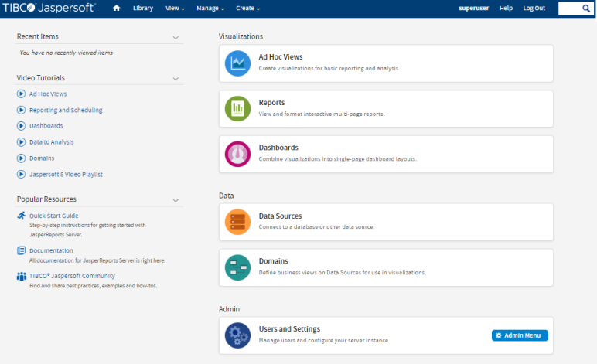The width and height of the screenshot is (597, 364).
Task: Click the Video Tutorials section heading
Action: coord(41,78)
